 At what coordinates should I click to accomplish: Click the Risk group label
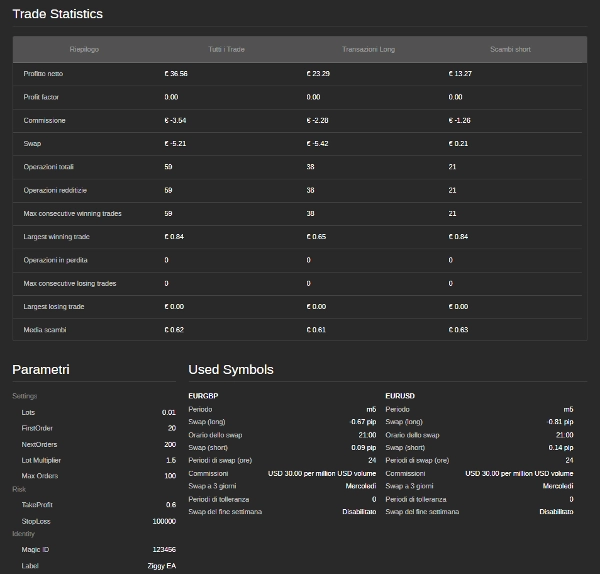coord(19,489)
